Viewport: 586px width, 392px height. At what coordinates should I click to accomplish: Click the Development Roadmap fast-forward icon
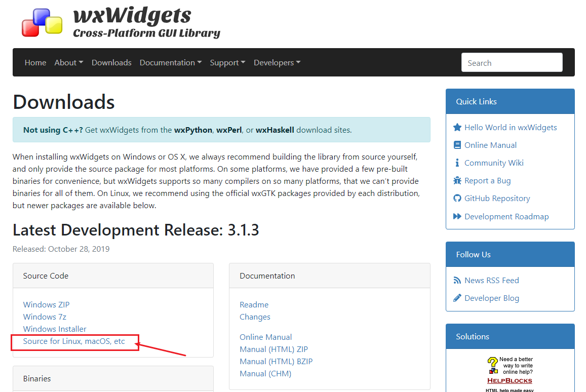(x=457, y=216)
